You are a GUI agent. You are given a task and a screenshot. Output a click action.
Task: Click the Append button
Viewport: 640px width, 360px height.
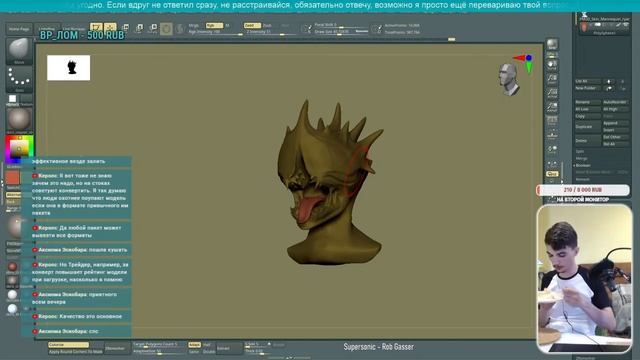coord(616,123)
